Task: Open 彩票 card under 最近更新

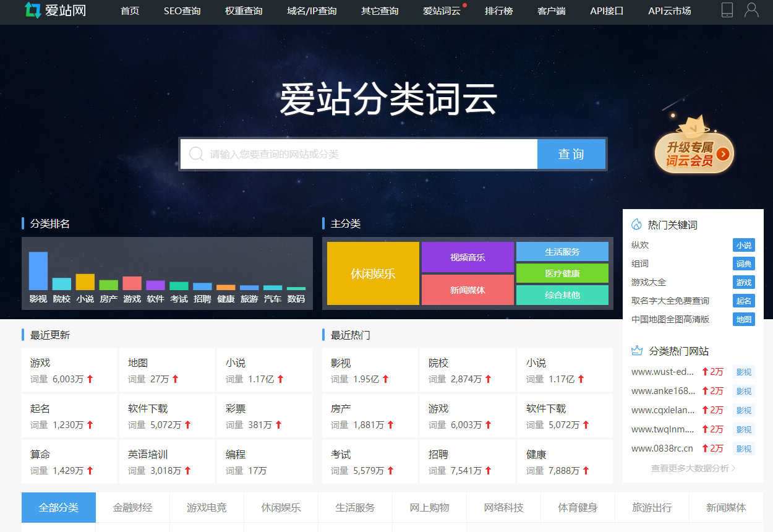Action: [265, 416]
